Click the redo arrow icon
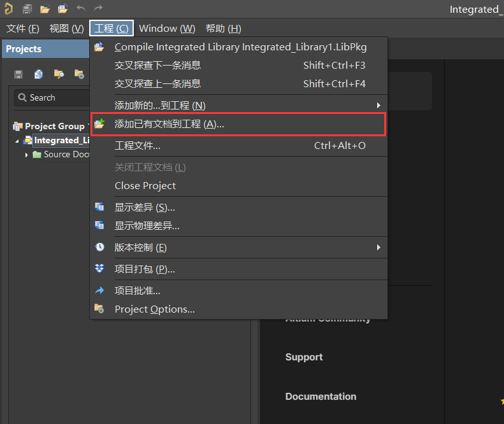The image size is (504, 424). (98, 8)
